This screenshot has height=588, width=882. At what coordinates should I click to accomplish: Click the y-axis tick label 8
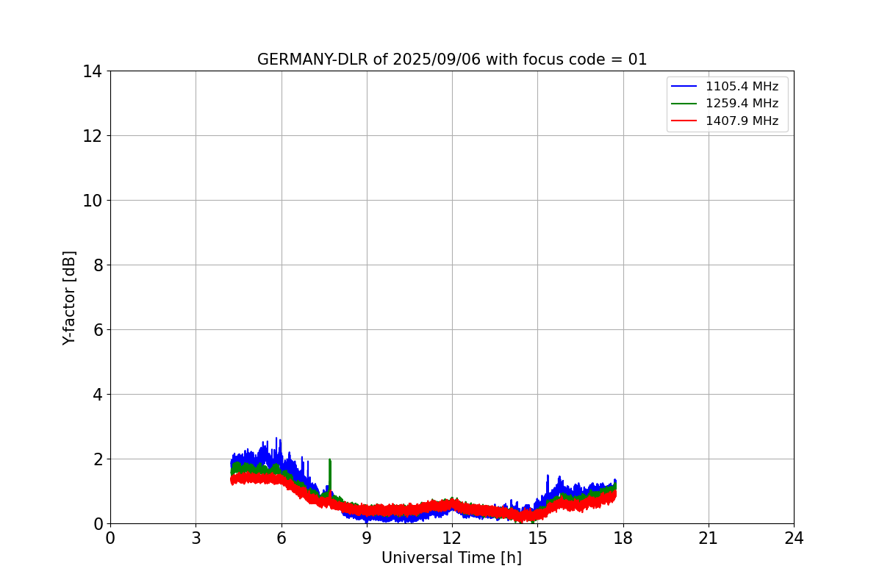(x=97, y=265)
